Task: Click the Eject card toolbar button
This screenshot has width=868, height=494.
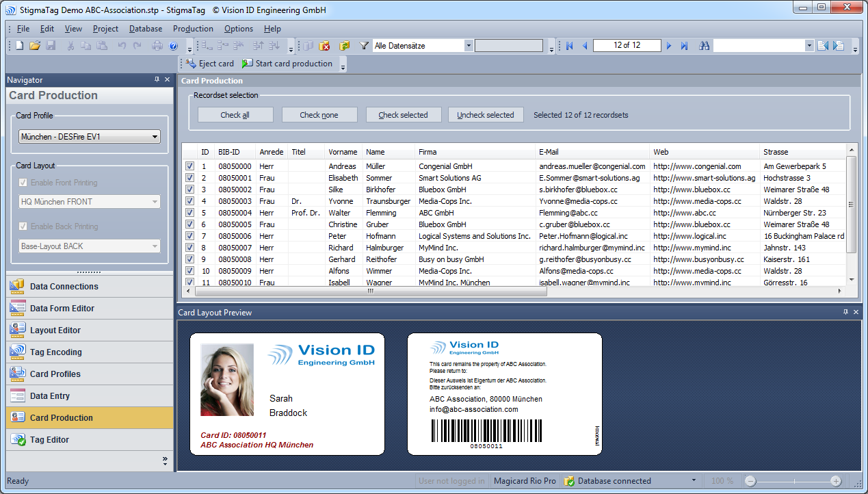Action: click(x=210, y=64)
